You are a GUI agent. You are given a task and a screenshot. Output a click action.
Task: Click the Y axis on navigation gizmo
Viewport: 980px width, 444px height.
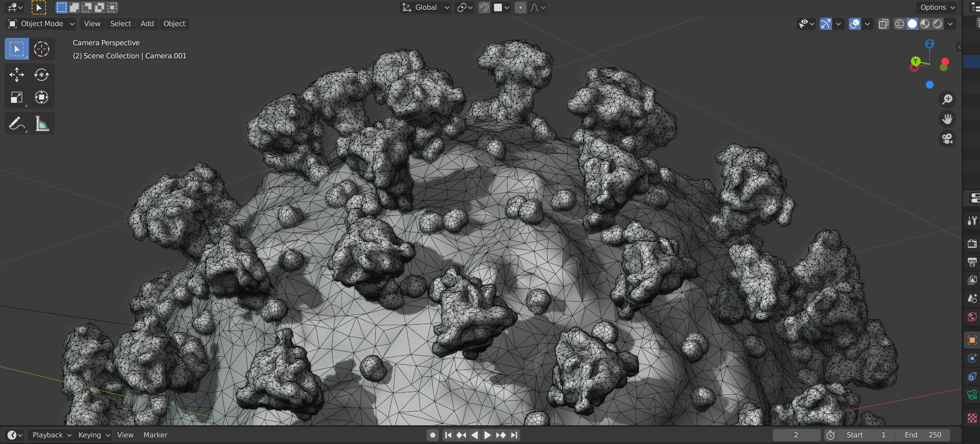coord(916,61)
